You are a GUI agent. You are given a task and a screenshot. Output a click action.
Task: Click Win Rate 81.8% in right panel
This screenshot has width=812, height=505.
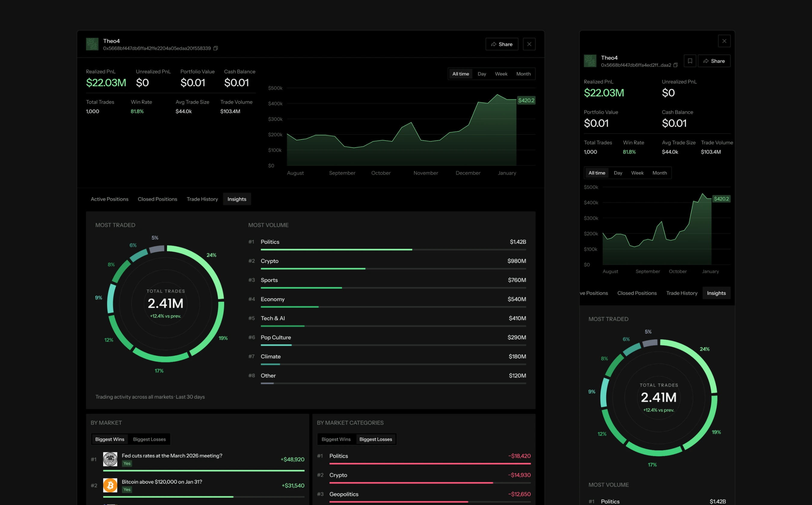point(629,152)
